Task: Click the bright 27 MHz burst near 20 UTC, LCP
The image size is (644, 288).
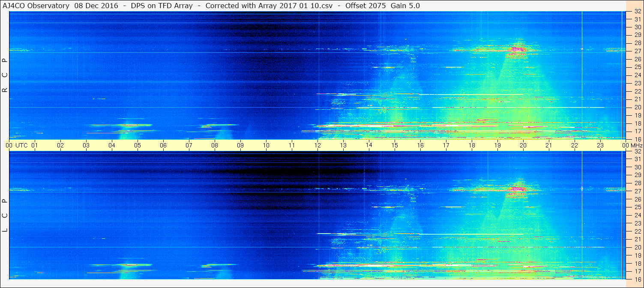Action: pos(517,188)
